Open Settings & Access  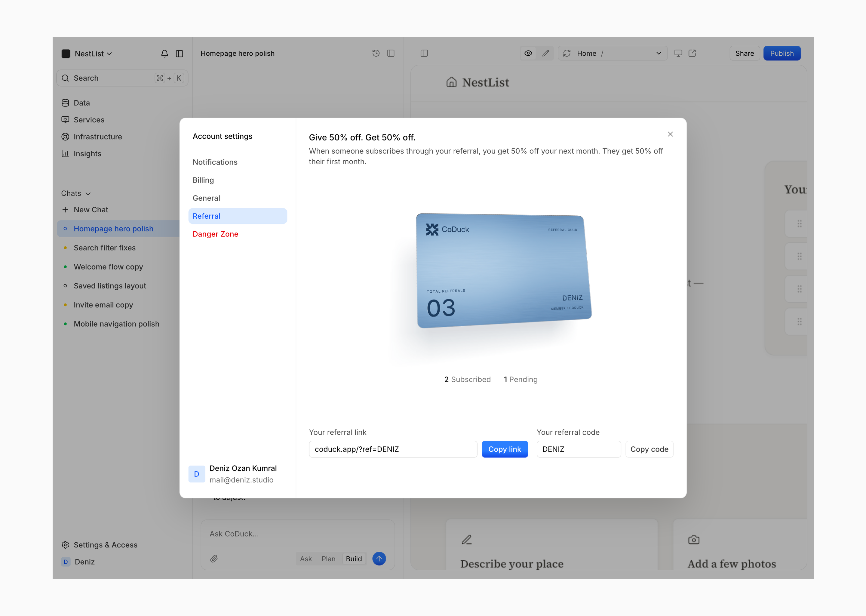pyautogui.click(x=99, y=545)
